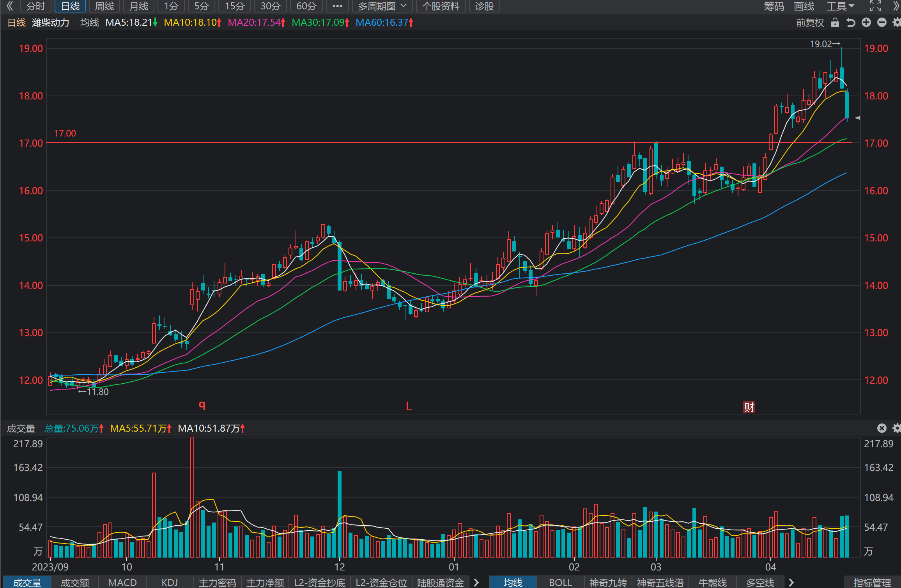
Task: Open 个股资料 stock info
Action: point(441,6)
